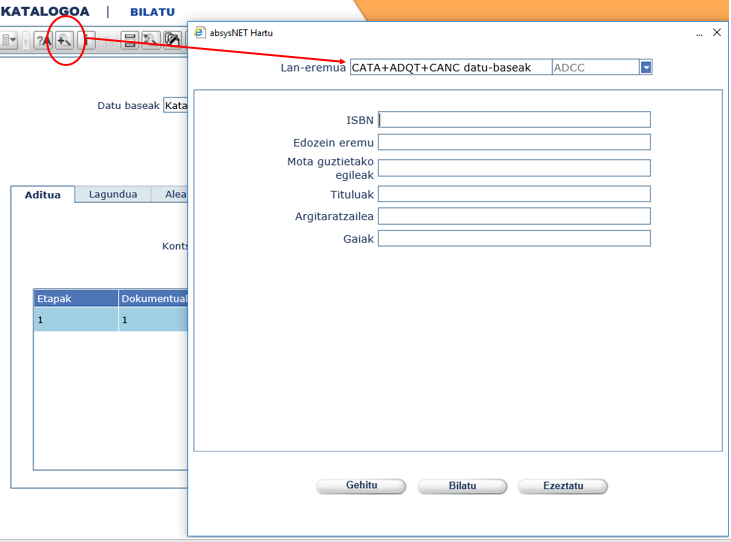
Task: Click the edit documents toolbar icon
Action: [172, 40]
